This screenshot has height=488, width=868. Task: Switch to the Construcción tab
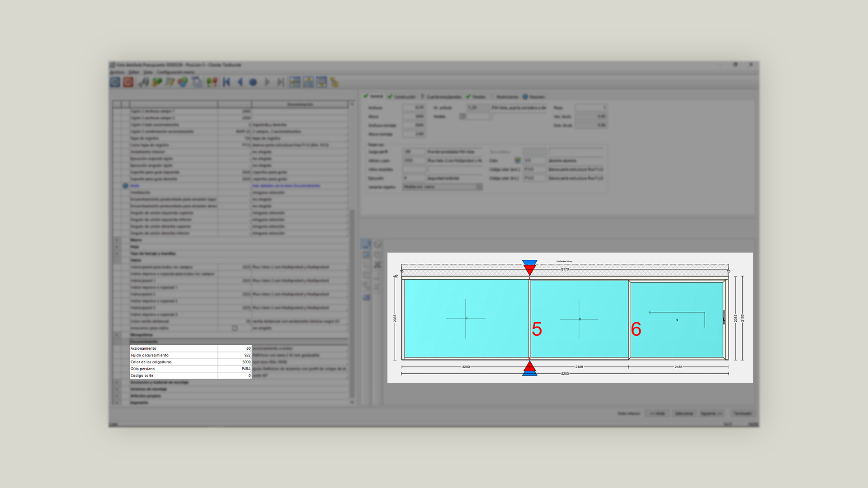401,97
